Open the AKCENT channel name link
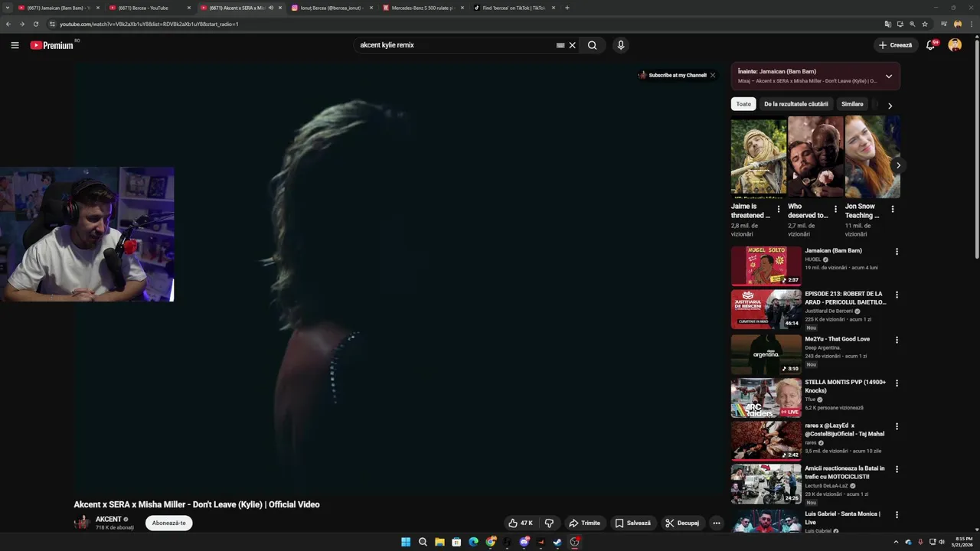The height and width of the screenshot is (551, 980). (108, 519)
